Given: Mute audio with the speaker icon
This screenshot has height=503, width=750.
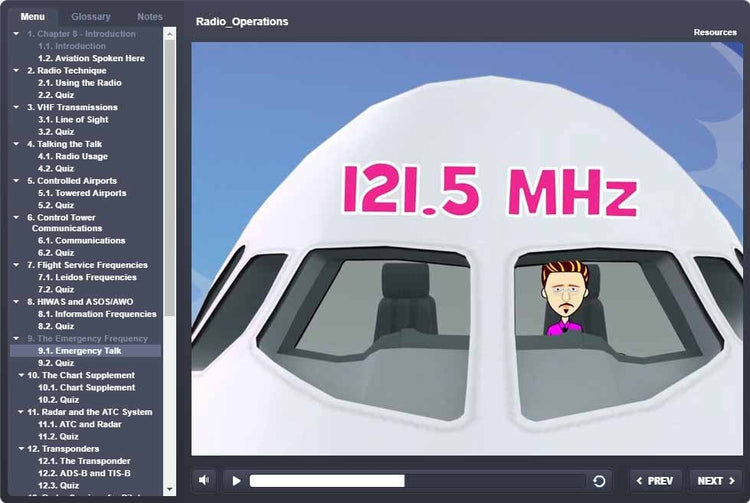Looking at the screenshot, I should 204,480.
